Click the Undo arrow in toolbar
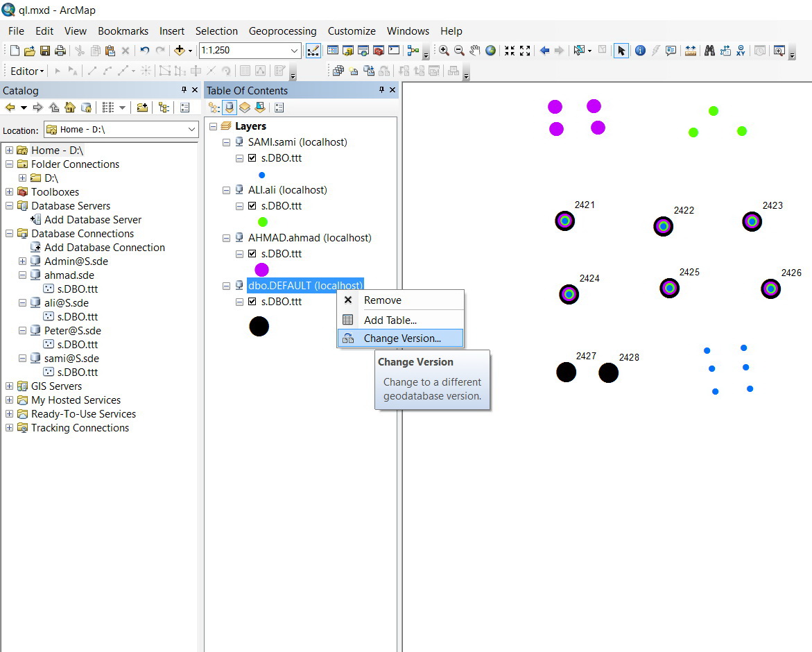Viewport: 812px width, 652px height. (x=144, y=51)
